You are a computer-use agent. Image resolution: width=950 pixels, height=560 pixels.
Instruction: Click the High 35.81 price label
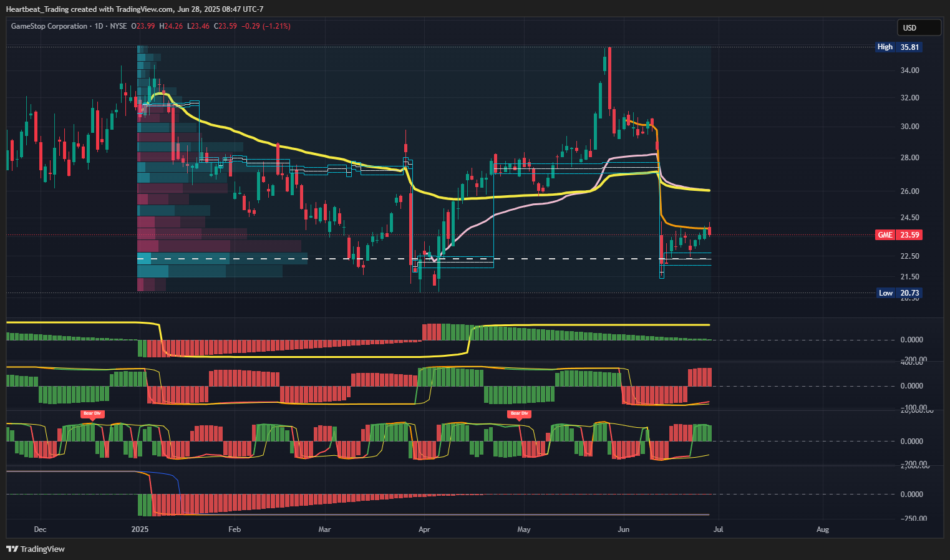tap(898, 47)
